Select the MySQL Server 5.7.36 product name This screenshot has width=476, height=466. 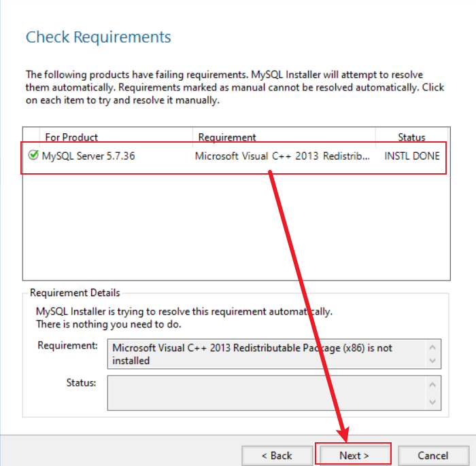(88, 156)
